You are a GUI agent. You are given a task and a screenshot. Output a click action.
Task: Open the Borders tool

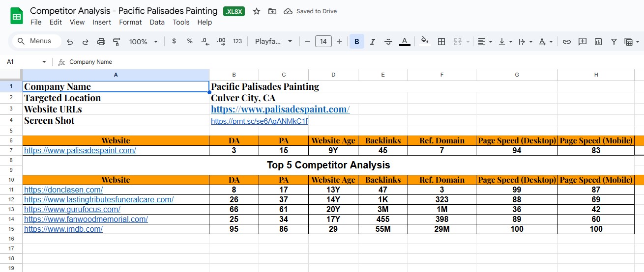pyautogui.click(x=441, y=42)
